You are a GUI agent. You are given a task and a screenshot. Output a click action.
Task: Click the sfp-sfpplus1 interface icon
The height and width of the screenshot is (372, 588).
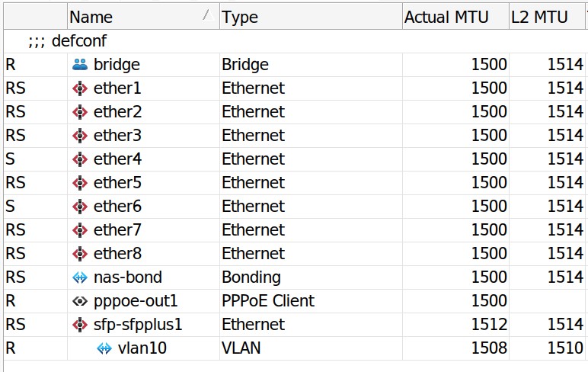pyautogui.click(x=80, y=325)
